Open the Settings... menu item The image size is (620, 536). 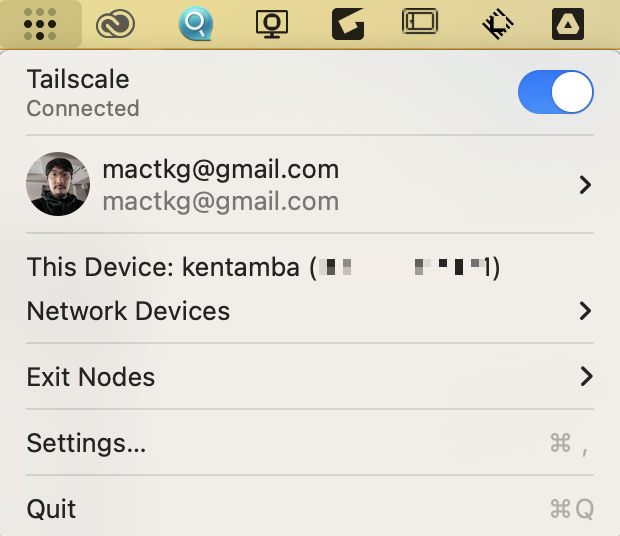click(87, 443)
